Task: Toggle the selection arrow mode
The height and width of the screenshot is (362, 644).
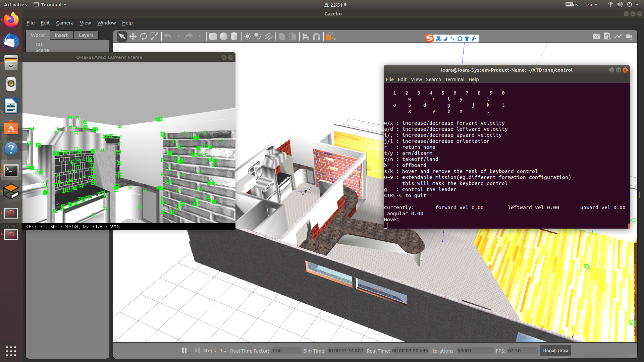Action: pyautogui.click(x=122, y=37)
